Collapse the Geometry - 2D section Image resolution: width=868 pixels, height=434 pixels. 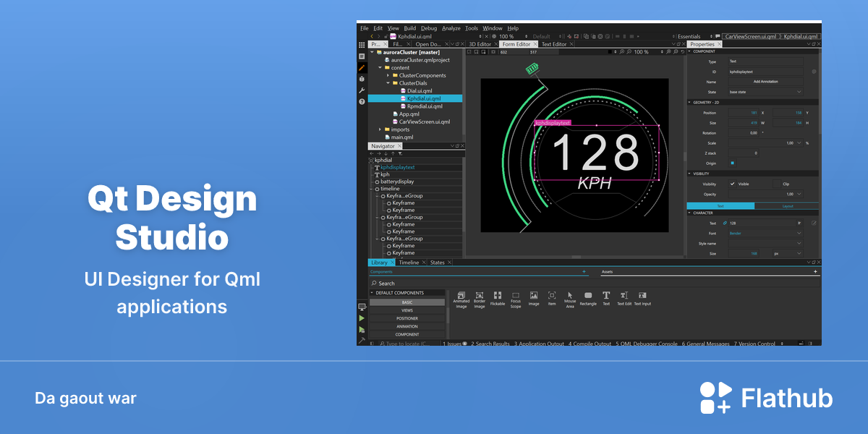pyautogui.click(x=690, y=103)
